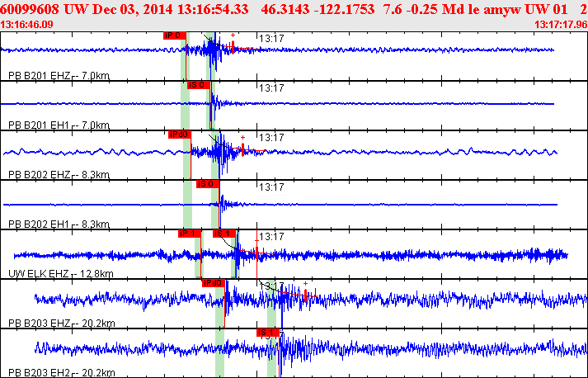The height and width of the screenshot is (378, 588).
Task: Click the 13:17 time tick on ELK trace
Action: point(271,237)
